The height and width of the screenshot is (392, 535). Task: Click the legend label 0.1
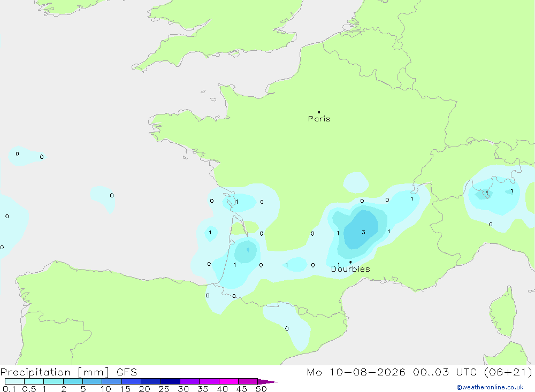click(9, 389)
